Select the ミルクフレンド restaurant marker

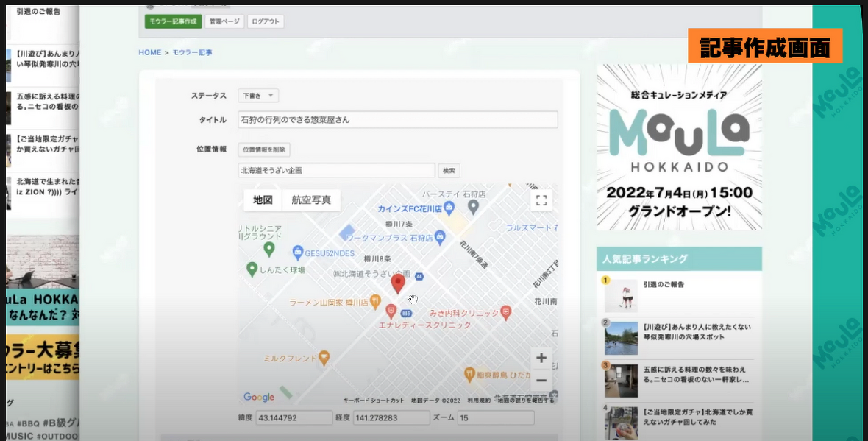[324, 357]
